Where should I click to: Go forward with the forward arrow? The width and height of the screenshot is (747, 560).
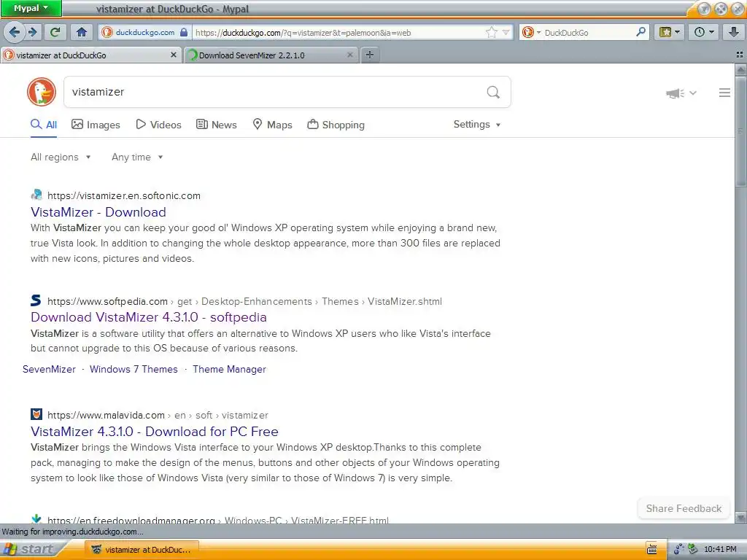point(32,32)
